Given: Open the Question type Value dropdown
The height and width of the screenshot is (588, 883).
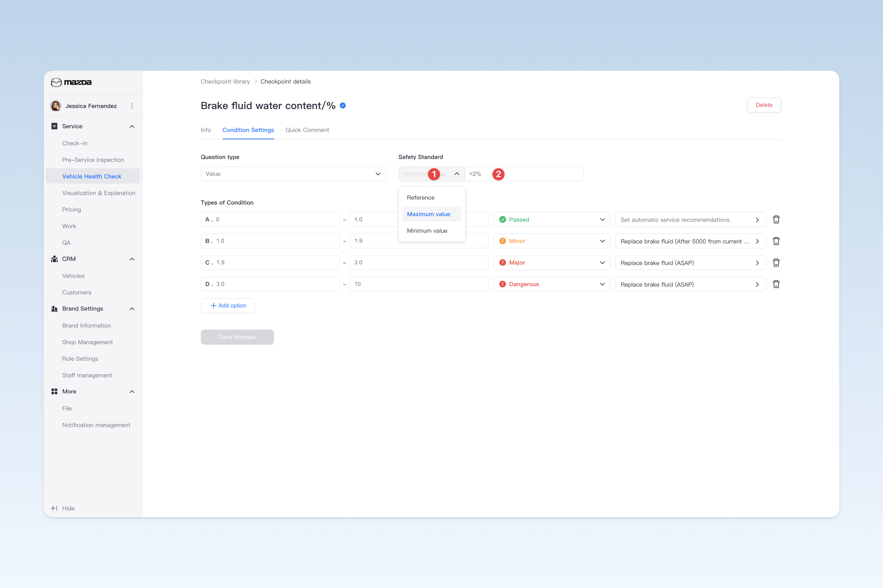Looking at the screenshot, I should [x=293, y=174].
